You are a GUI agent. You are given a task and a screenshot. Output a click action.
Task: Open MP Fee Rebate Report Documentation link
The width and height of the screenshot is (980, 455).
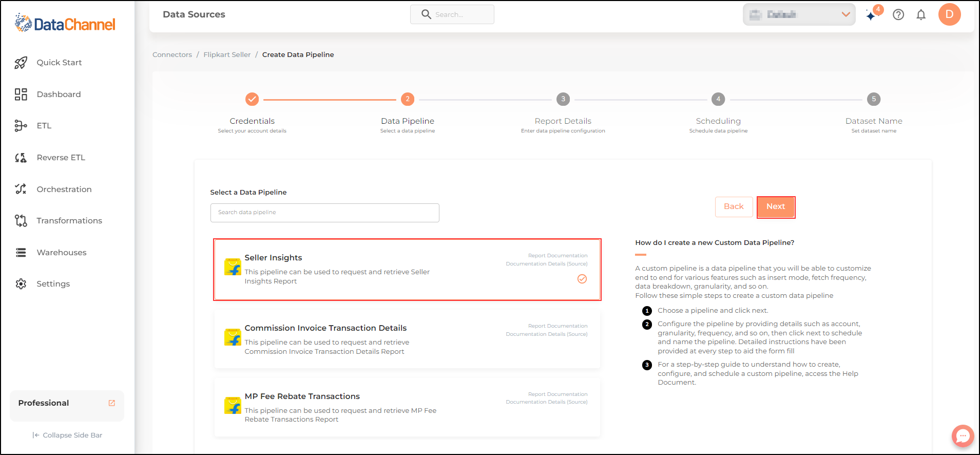pyautogui.click(x=558, y=394)
